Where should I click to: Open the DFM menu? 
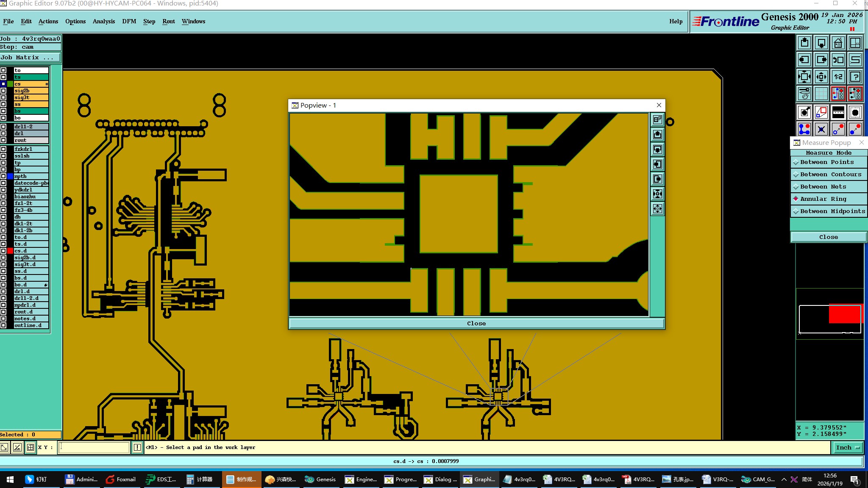129,21
